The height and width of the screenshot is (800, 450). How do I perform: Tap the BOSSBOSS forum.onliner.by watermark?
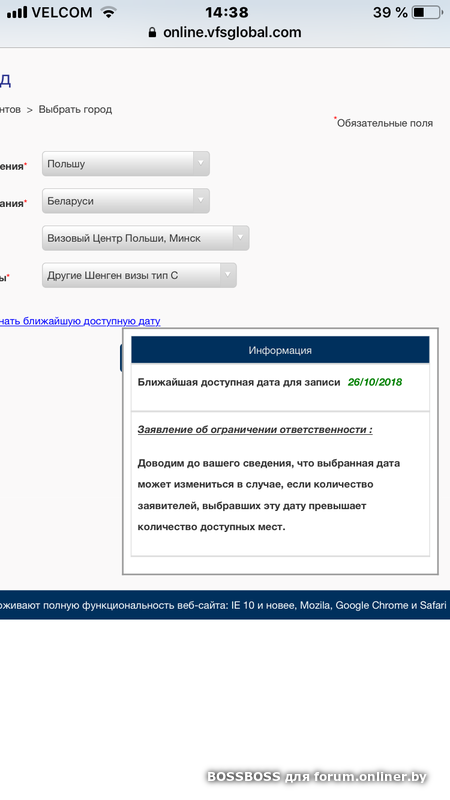pos(317,777)
